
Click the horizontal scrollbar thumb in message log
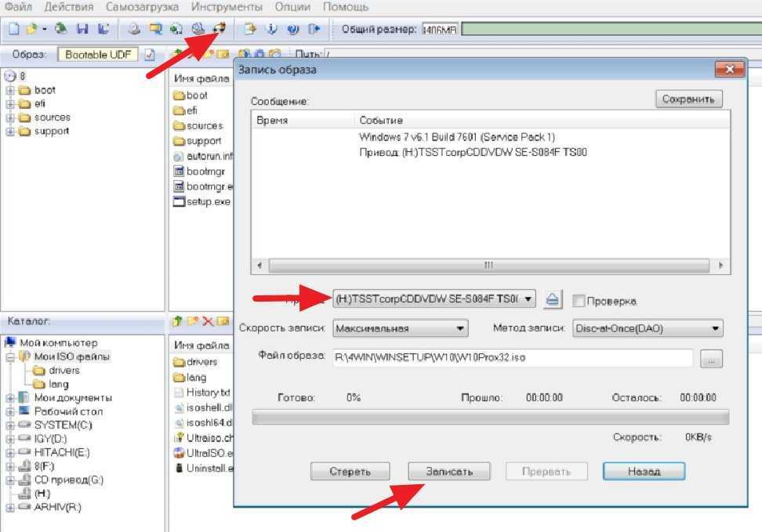point(488,266)
